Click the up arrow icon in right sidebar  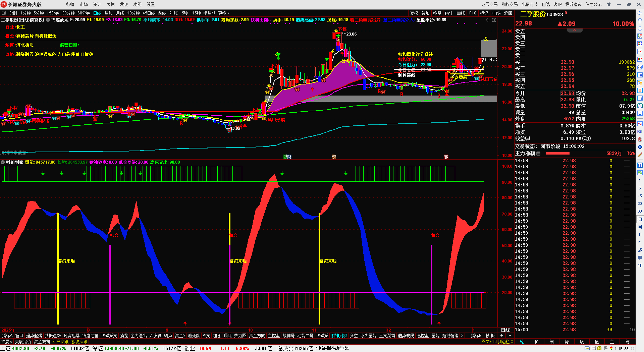click(640, 21)
